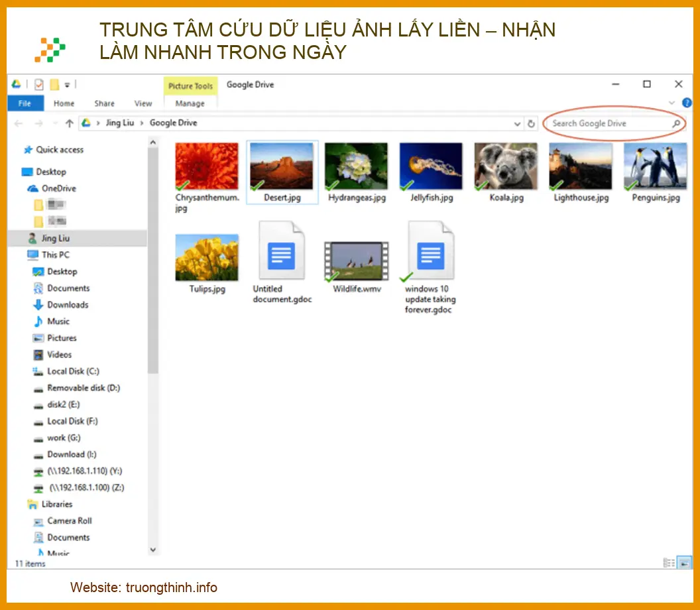The width and height of the screenshot is (700, 610).
Task: Expand the address bar history dropdown
Action: [x=517, y=124]
